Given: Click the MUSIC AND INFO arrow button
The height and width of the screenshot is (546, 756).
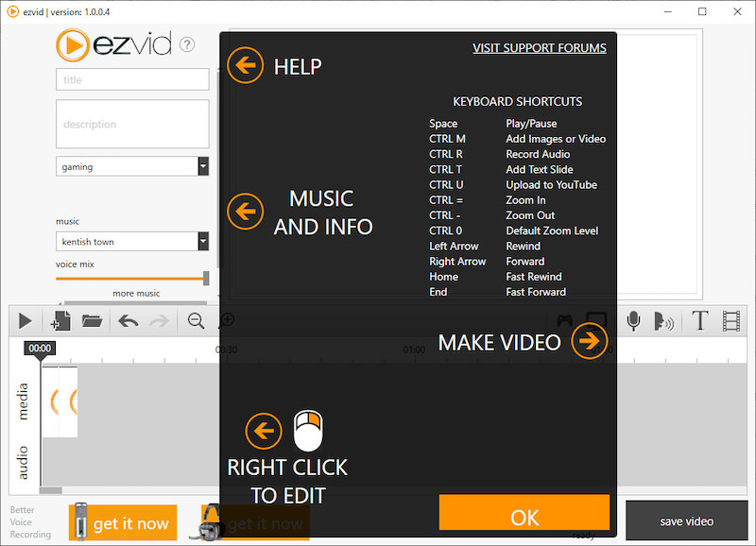Looking at the screenshot, I should (245, 211).
